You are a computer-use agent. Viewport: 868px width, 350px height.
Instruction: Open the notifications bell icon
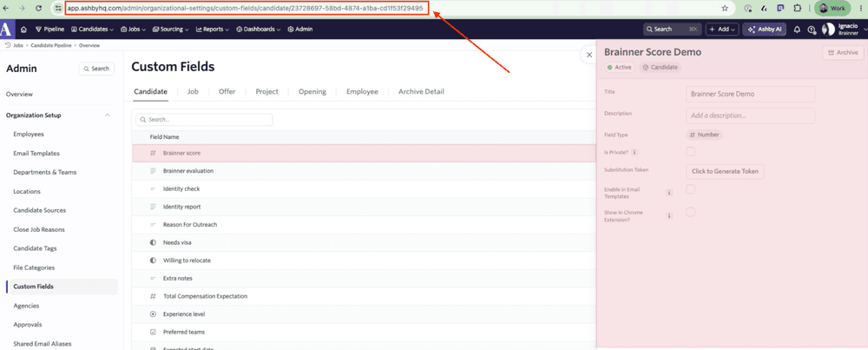tap(797, 30)
